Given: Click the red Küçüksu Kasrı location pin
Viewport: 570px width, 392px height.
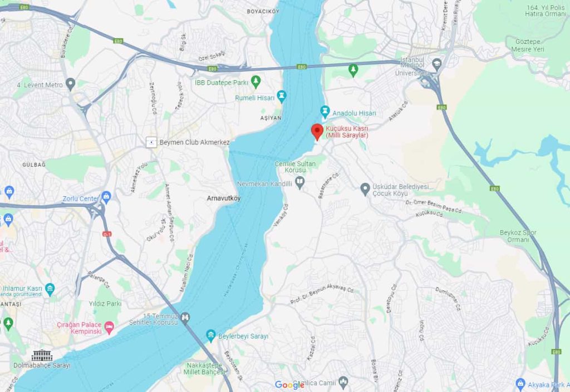Looking at the screenshot, I should pyautogui.click(x=317, y=132).
